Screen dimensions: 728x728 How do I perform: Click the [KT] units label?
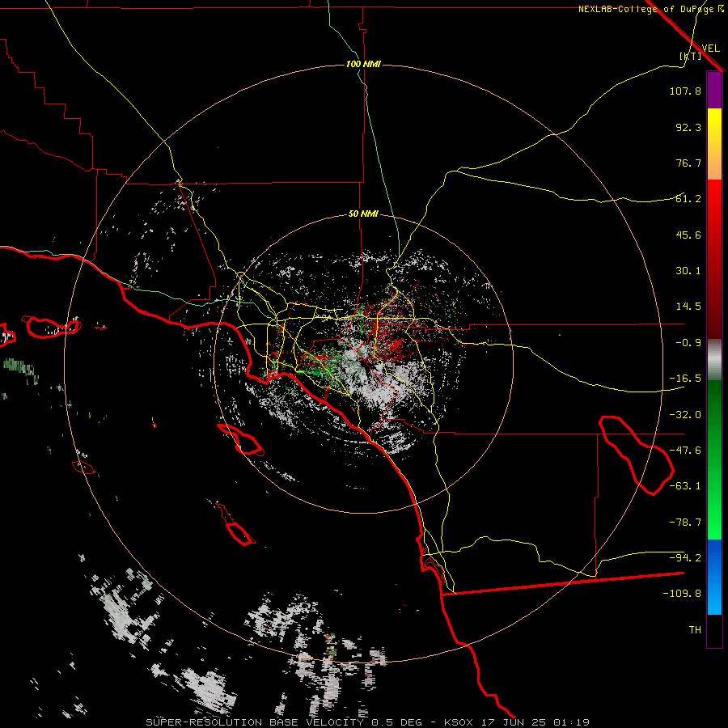pyautogui.click(x=691, y=56)
